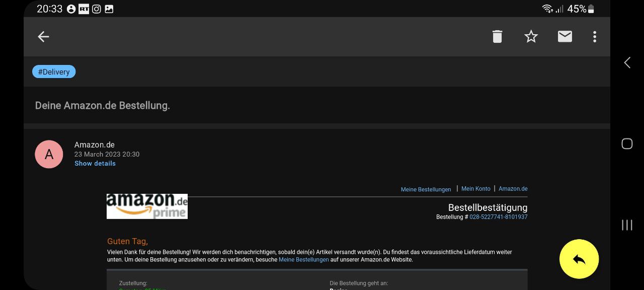Open the Meine Bestellungen header link
Image resolution: width=644 pixels, height=290 pixels.
point(426,190)
